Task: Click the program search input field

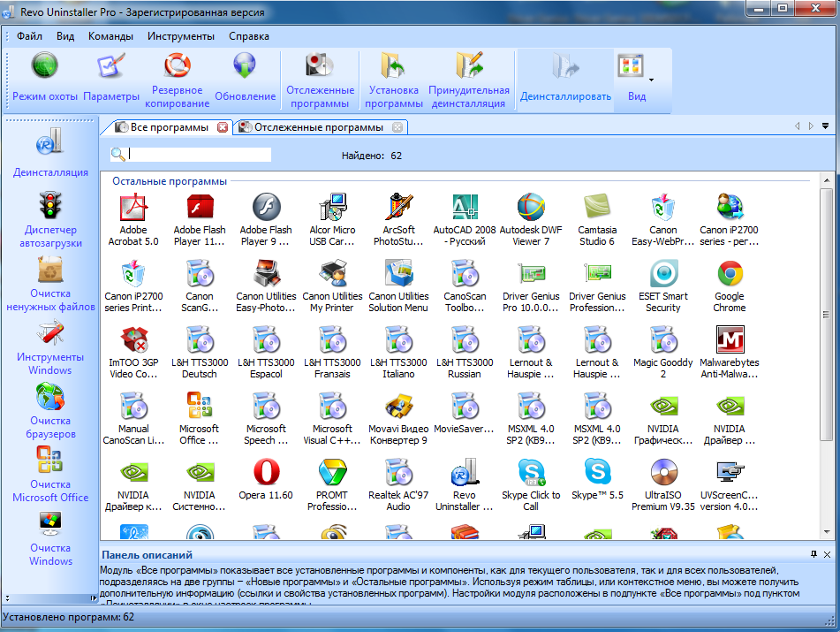Action: 199,155
